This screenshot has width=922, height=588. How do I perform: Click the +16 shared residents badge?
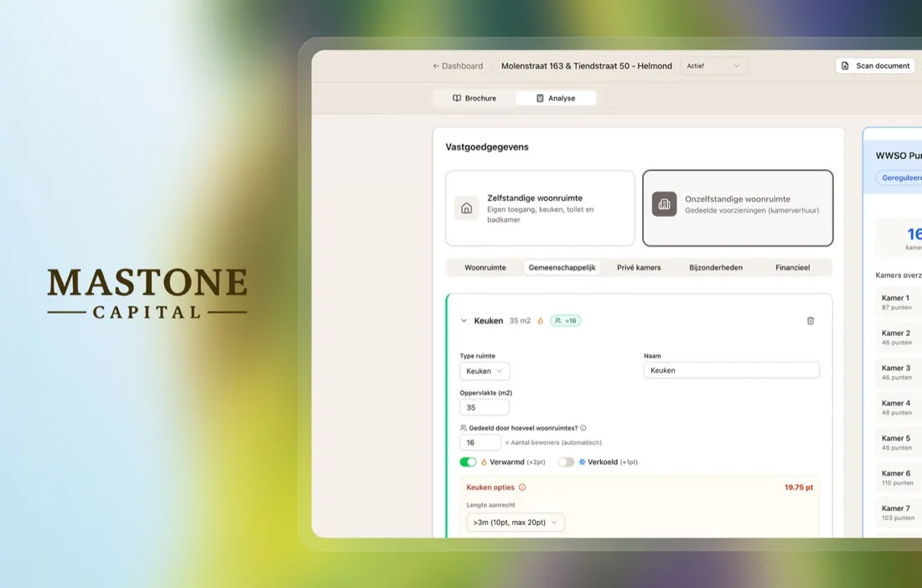click(x=565, y=321)
